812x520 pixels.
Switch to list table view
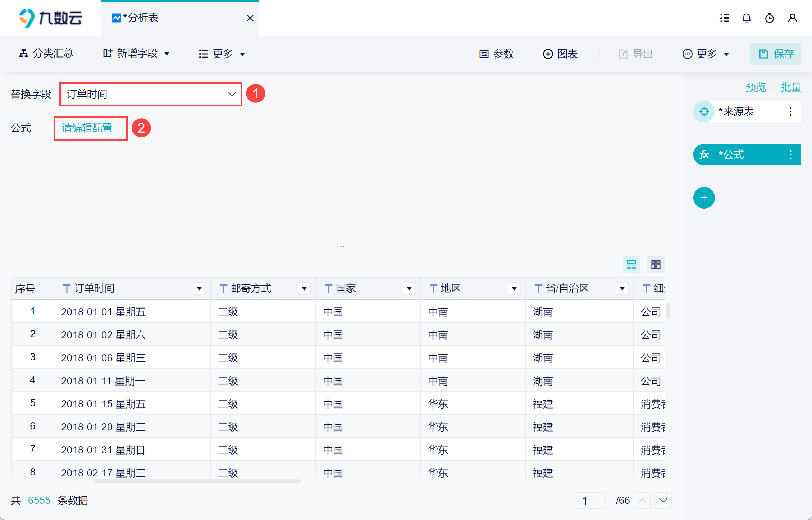click(631, 265)
